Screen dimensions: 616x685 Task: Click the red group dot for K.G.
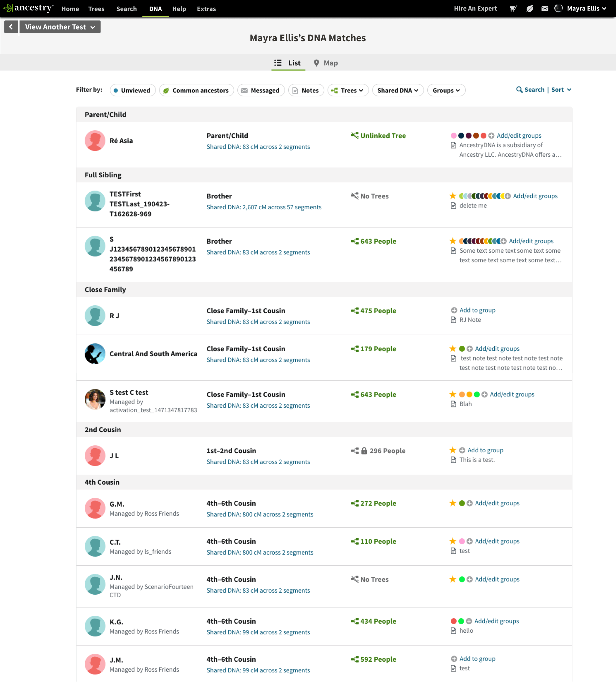[x=454, y=621]
